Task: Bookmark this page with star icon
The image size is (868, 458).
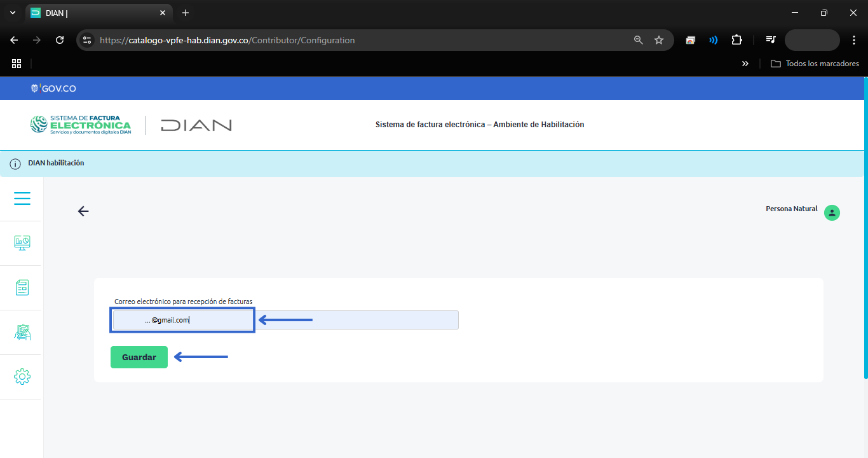Action: click(659, 40)
